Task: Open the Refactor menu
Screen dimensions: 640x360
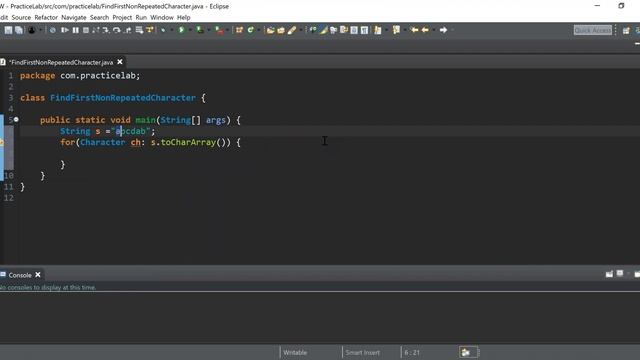Action: (46, 18)
